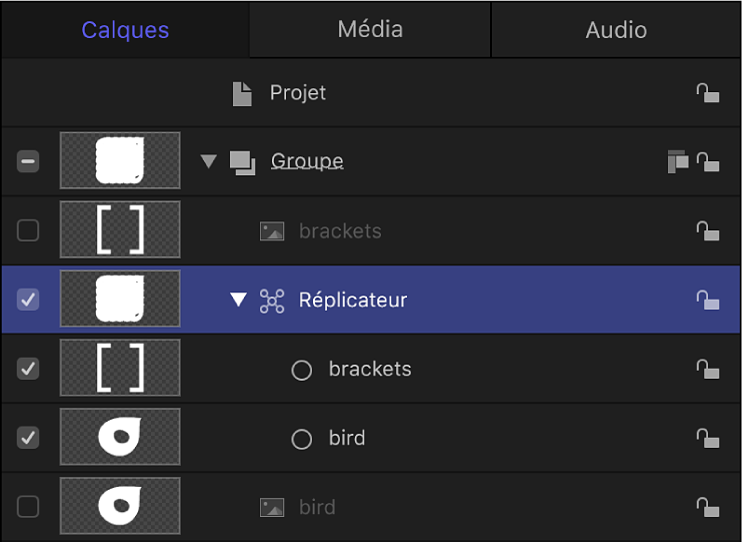Select the brackets cell under Réplicateur

point(370,369)
